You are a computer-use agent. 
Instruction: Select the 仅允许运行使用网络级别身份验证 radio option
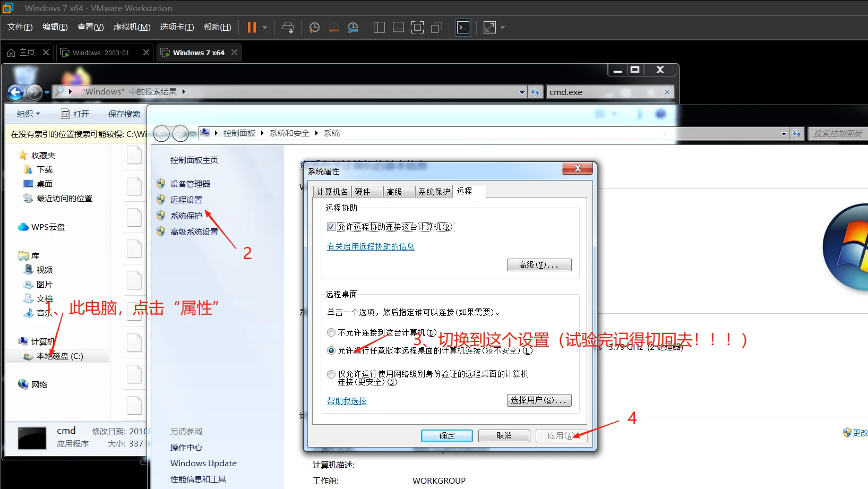(331, 374)
